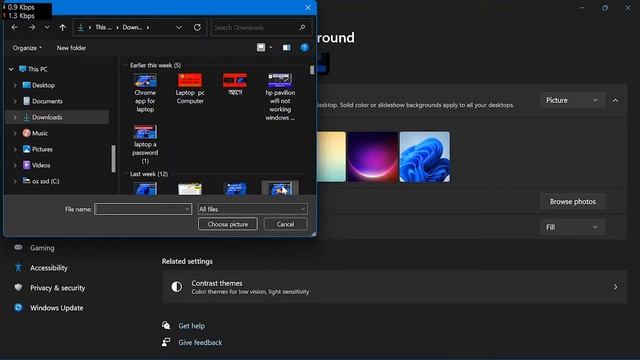Open Gaming settings category

42,248
